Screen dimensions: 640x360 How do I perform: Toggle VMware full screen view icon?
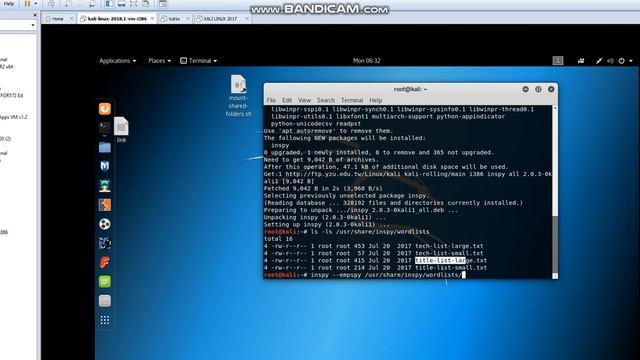133,4
